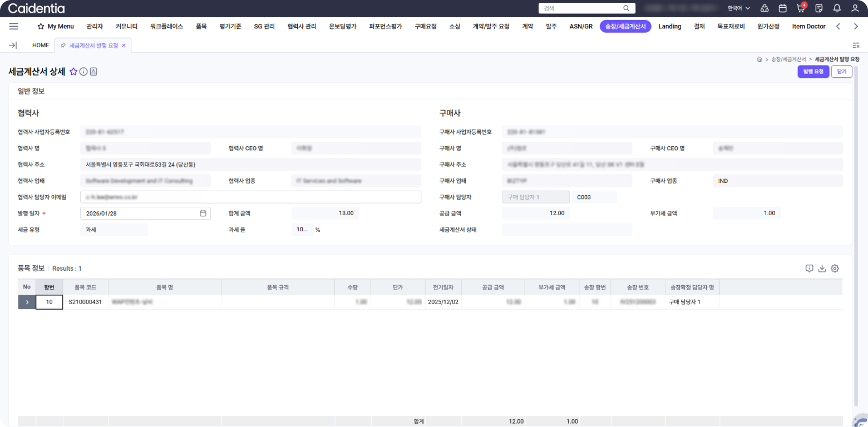Open the 발행 일자 date picker
This screenshot has height=427, width=868.
point(203,213)
